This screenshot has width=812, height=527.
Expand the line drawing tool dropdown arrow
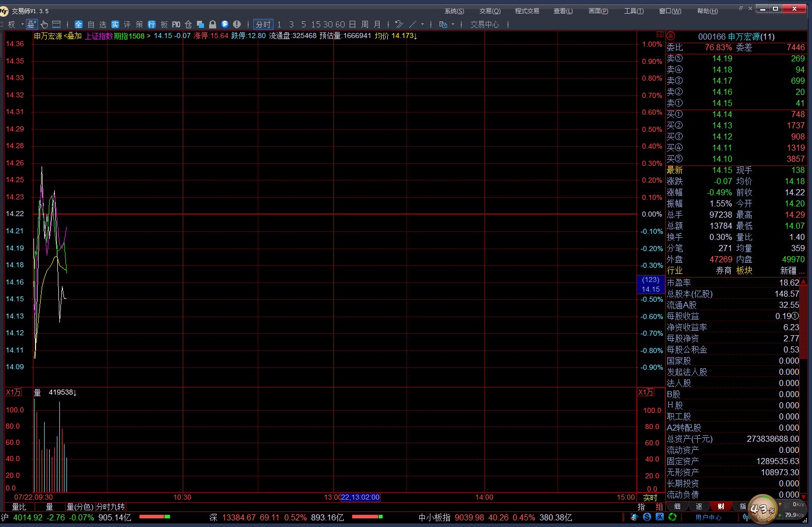[x=423, y=24]
